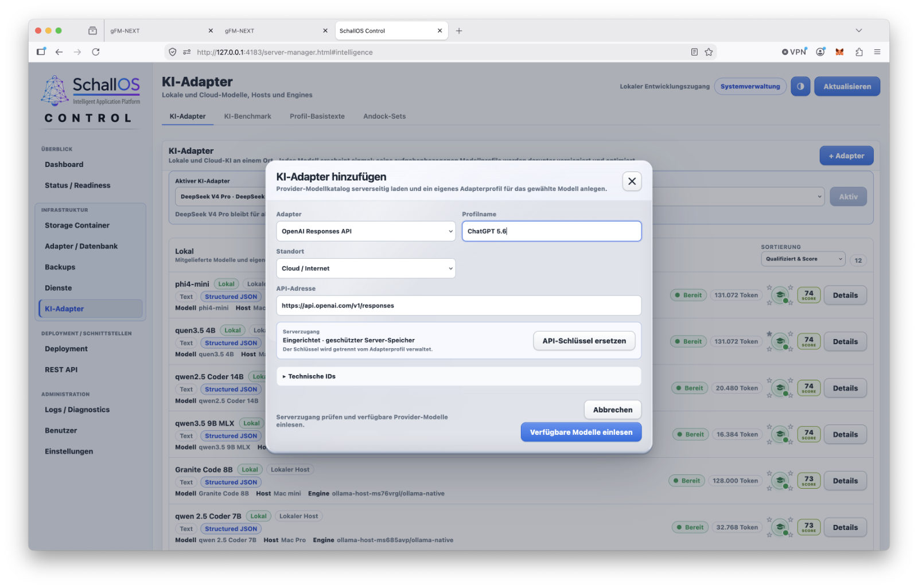
Task: Click the SchallOS logo icon
Action: point(55,91)
